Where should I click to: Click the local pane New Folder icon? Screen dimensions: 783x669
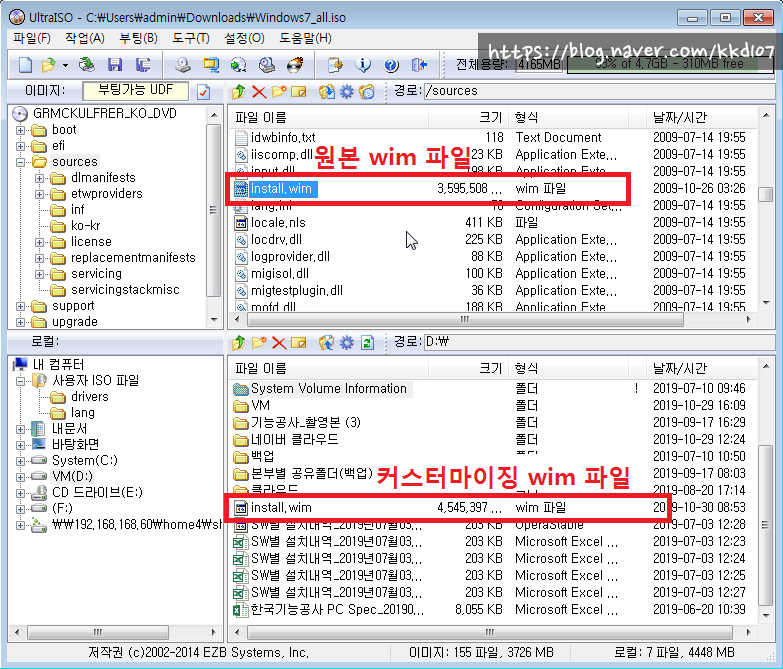click(x=259, y=342)
